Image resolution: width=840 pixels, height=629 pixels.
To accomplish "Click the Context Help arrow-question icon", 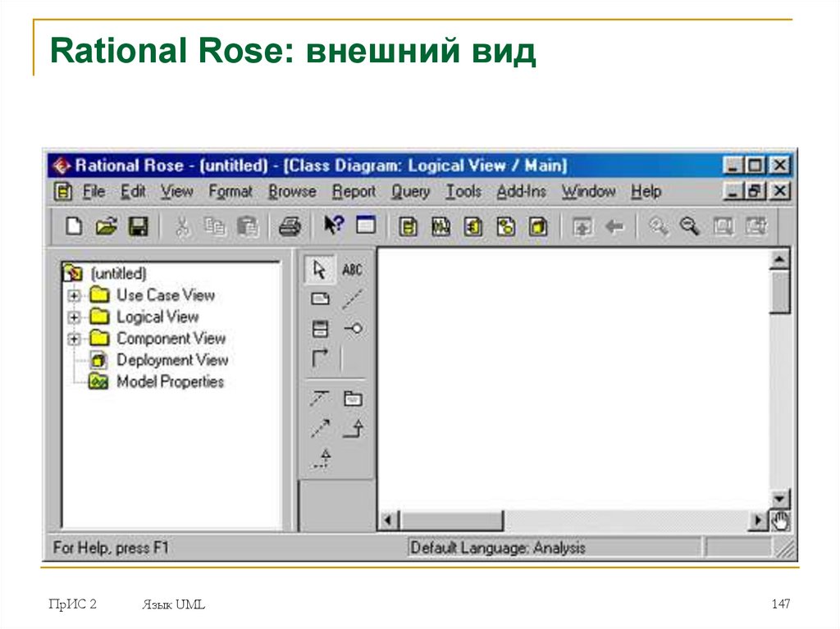I will point(334,225).
